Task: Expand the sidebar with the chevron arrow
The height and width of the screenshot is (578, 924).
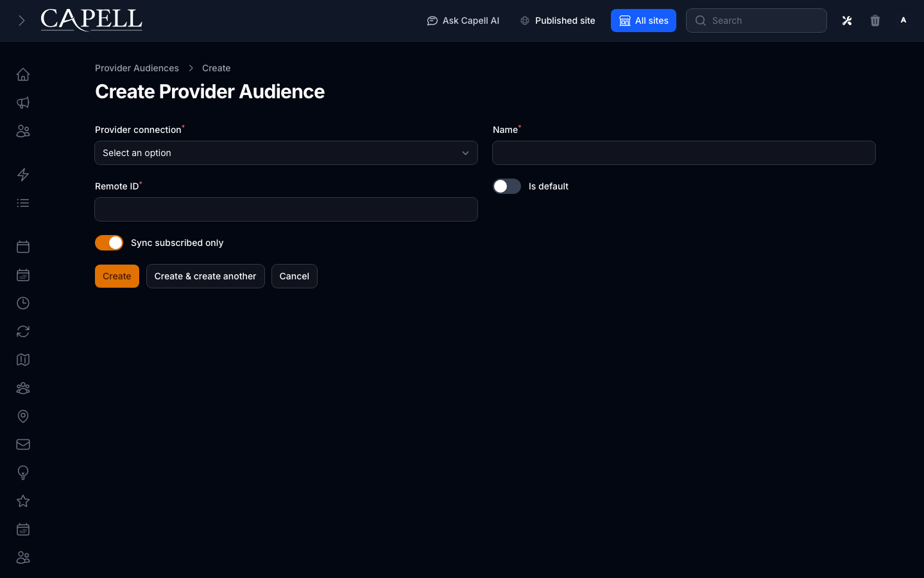Action: [x=21, y=21]
